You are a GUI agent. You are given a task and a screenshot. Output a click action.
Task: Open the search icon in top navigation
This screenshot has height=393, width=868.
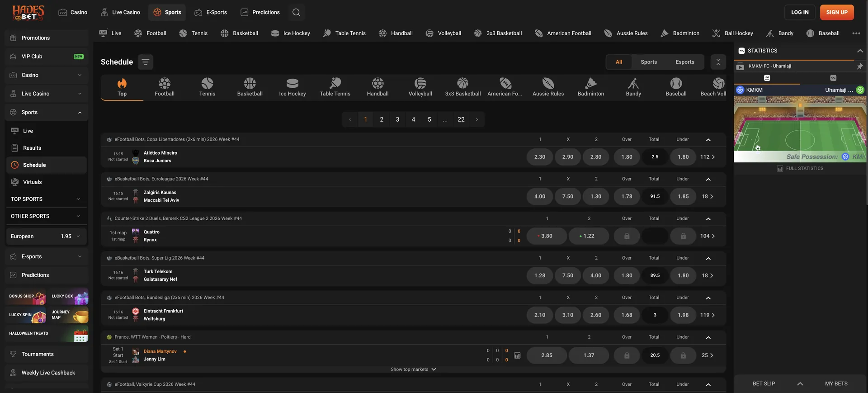(x=296, y=12)
